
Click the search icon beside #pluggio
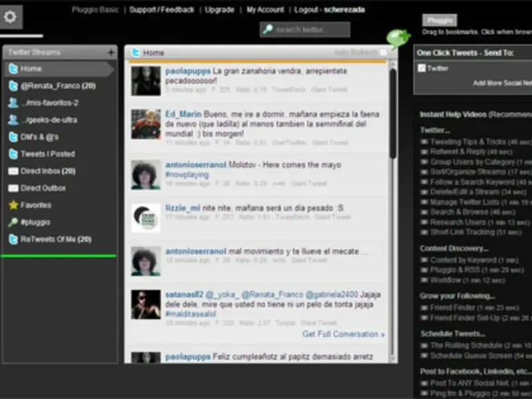[13, 222]
